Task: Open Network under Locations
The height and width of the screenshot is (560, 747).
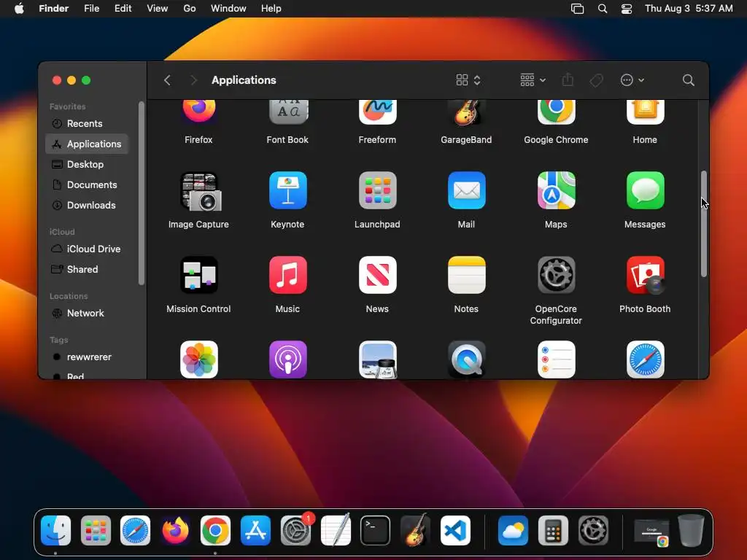Action: coord(88,314)
